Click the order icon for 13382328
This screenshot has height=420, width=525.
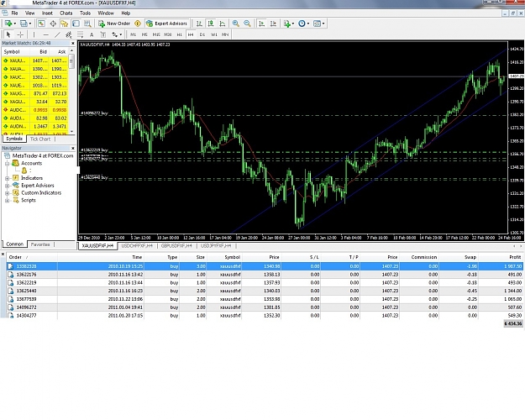click(x=11, y=266)
